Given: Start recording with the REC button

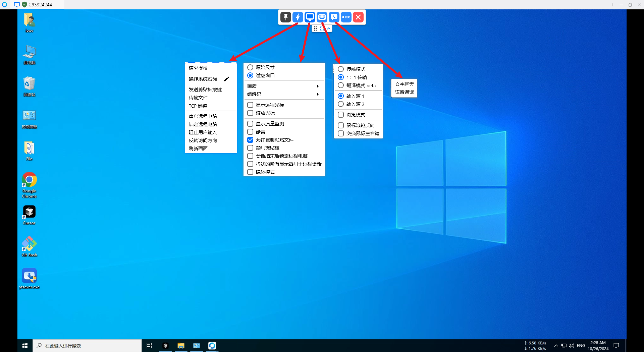Looking at the screenshot, I should (x=346, y=17).
